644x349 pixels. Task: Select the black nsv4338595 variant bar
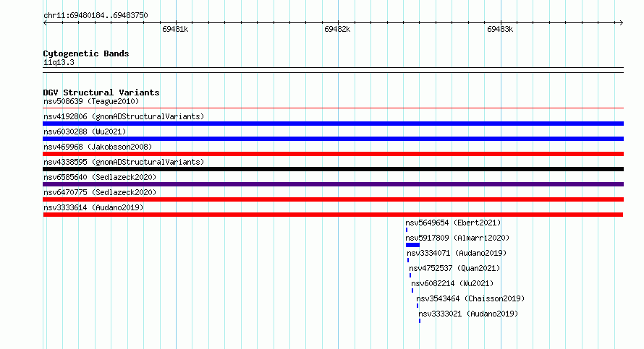tap(333, 169)
